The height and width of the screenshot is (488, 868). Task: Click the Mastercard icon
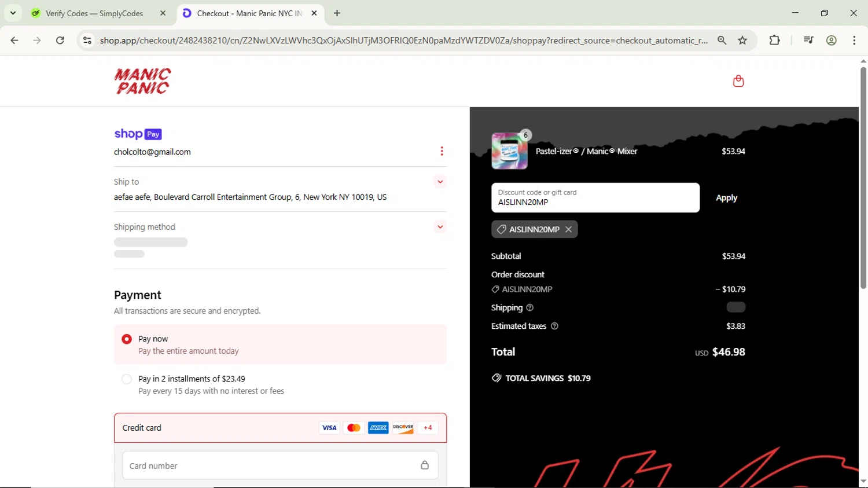pos(354,428)
